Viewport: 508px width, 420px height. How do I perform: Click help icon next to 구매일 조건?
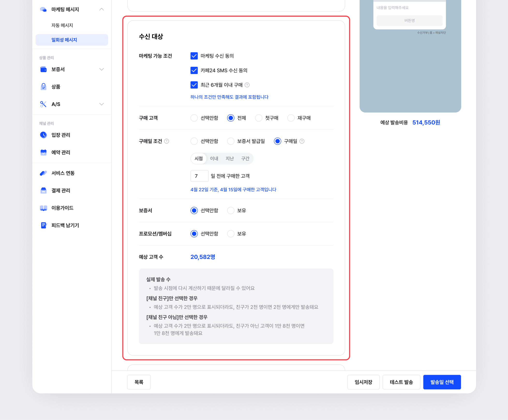coord(166,141)
